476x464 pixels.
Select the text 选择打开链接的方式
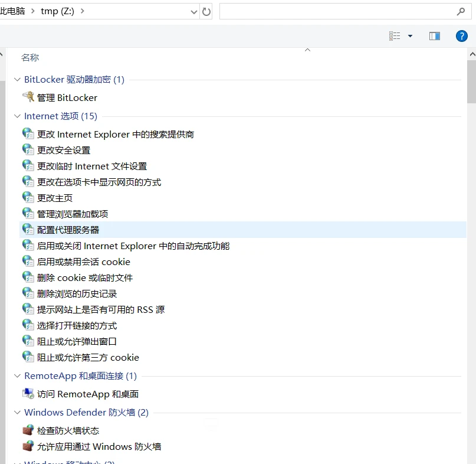click(x=77, y=326)
